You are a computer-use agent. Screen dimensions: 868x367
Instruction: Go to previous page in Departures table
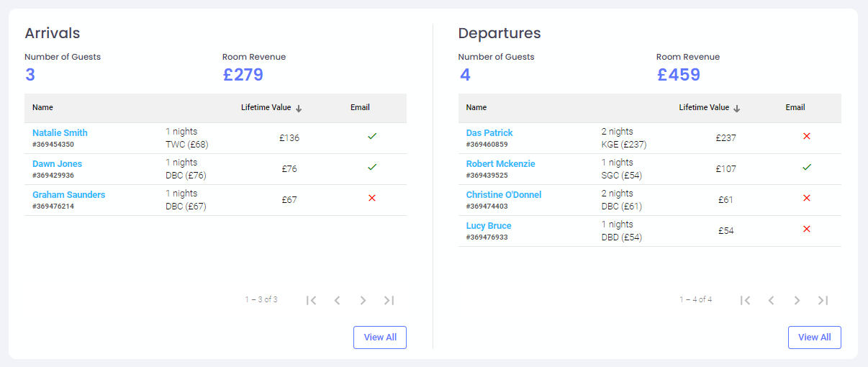(771, 301)
